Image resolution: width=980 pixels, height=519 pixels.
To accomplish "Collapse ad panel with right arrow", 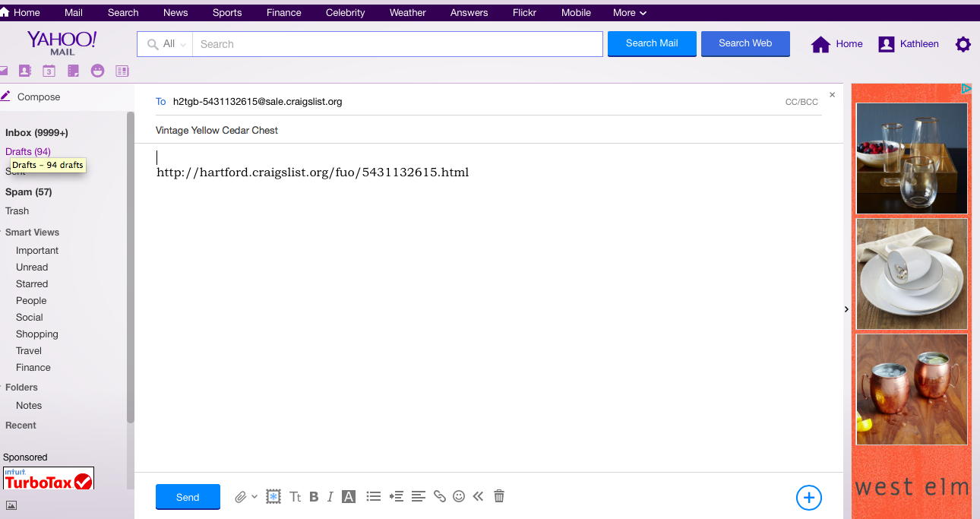I will [x=846, y=309].
